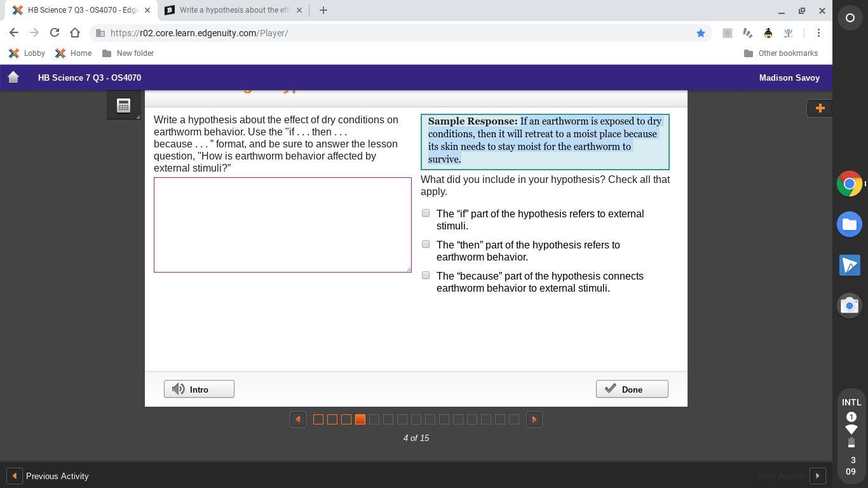Play the Intro audio

pos(199,390)
